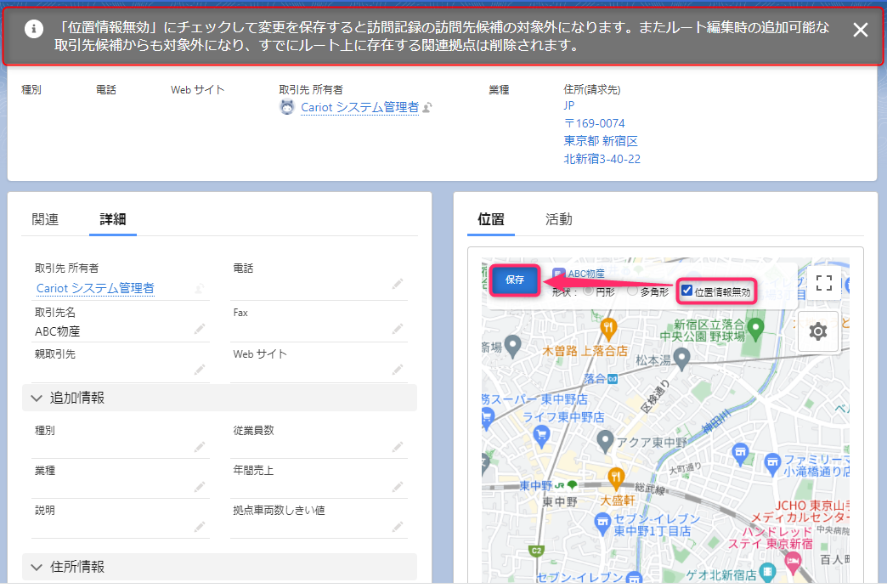Edit the Fax field pencil icon

tap(397, 328)
